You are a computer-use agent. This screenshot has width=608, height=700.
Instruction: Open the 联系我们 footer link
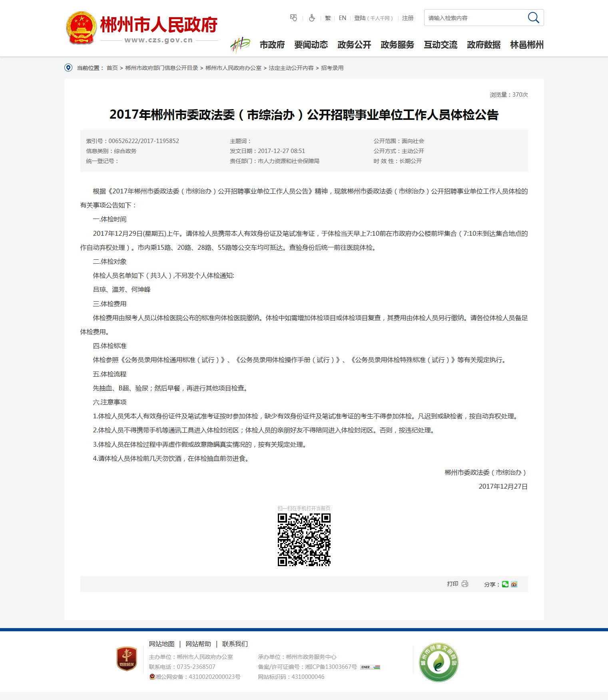tap(235, 644)
